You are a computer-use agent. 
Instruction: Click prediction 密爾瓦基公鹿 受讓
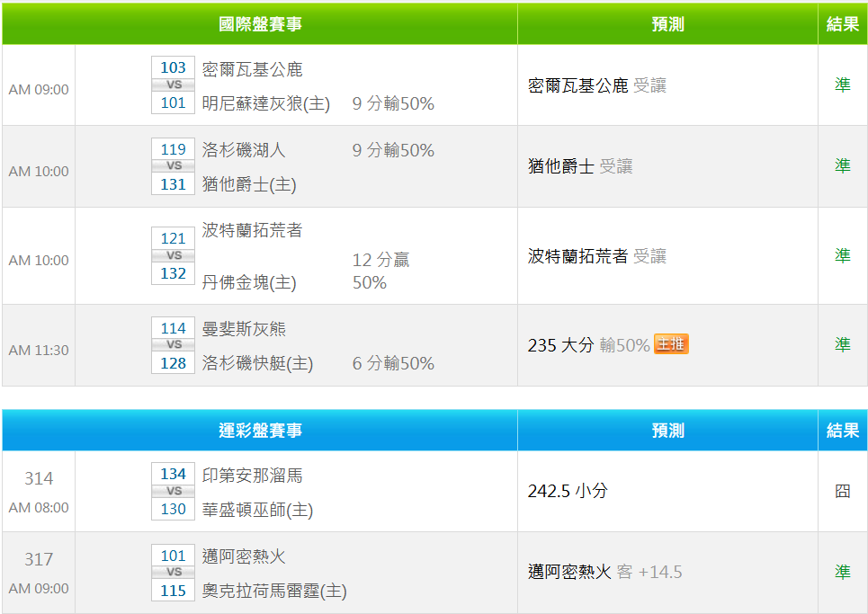pyautogui.click(x=596, y=85)
